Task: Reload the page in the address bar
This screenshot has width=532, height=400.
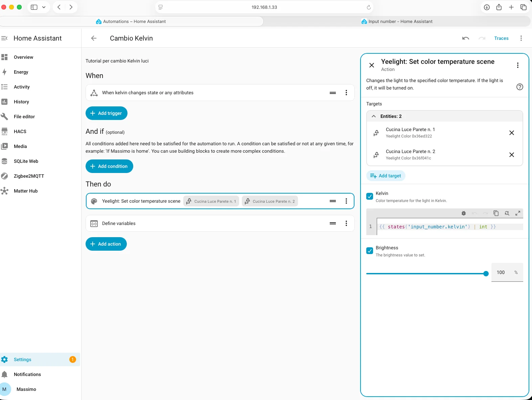Action: 369,7
